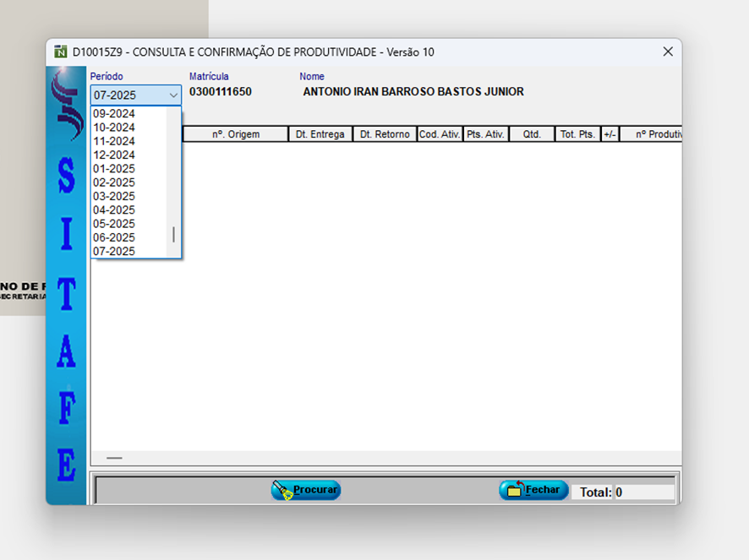Click the Cod. Ativ. column header
This screenshot has height=560, width=749.
(440, 134)
